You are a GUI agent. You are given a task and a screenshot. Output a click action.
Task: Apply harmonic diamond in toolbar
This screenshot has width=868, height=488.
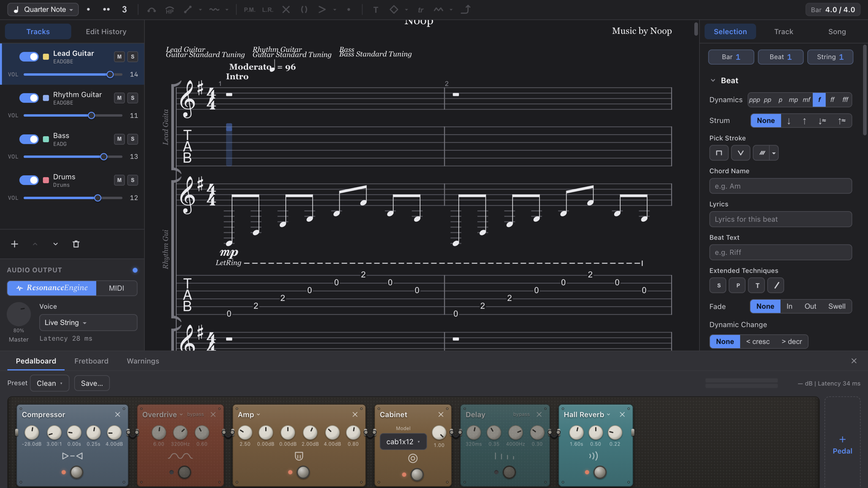[394, 9]
